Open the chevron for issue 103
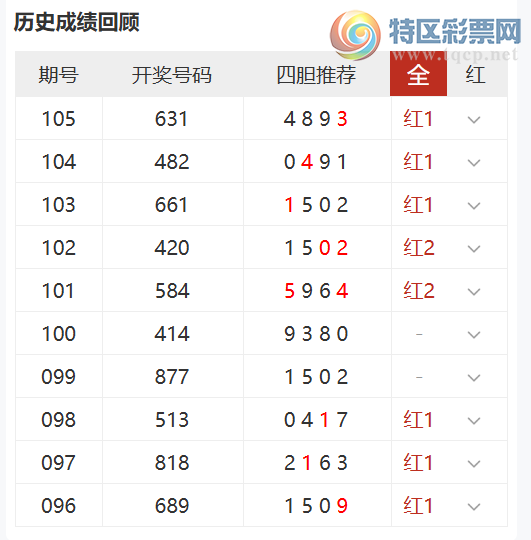Screen dimensions: 531x540 point(474,206)
